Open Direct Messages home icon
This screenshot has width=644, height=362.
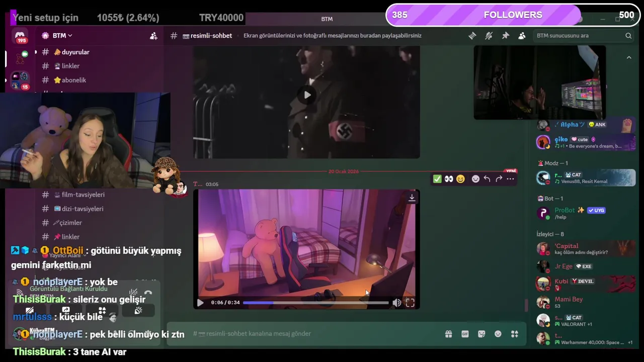[x=20, y=37]
